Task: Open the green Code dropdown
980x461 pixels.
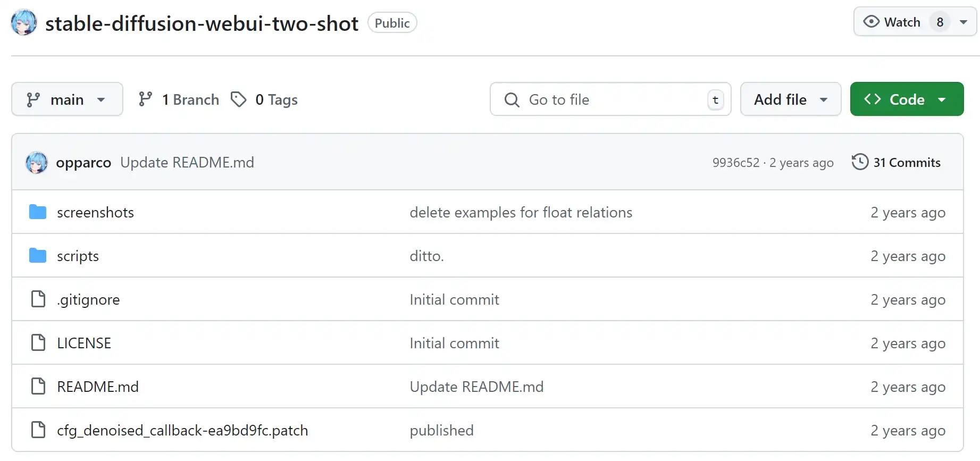Action: pyautogui.click(x=907, y=99)
